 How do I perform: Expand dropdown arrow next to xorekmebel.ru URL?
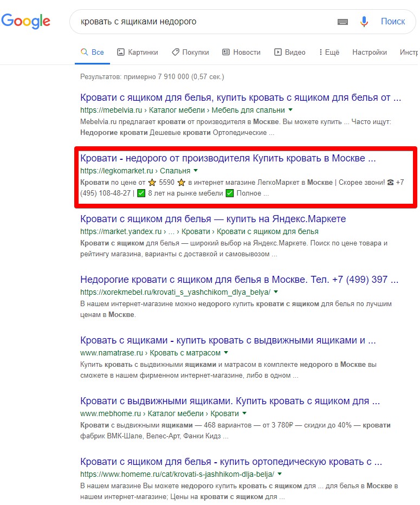coord(276,292)
